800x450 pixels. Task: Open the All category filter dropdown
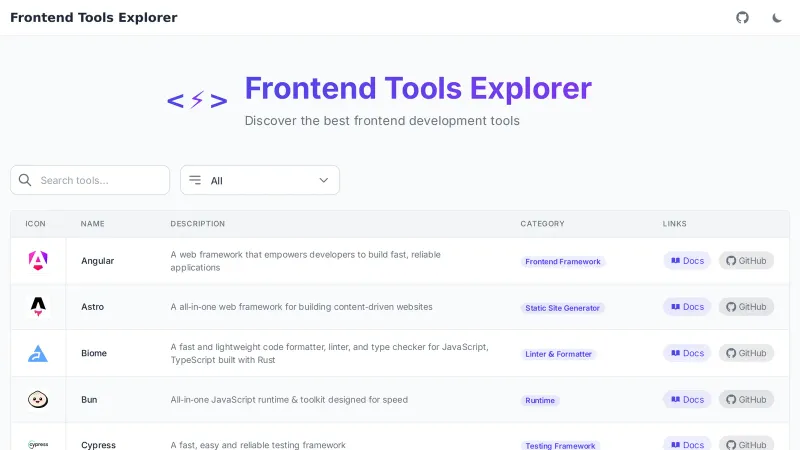[x=259, y=180]
